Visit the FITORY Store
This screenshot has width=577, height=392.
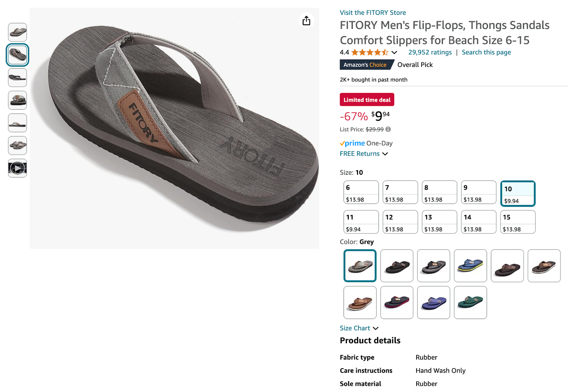pos(372,12)
